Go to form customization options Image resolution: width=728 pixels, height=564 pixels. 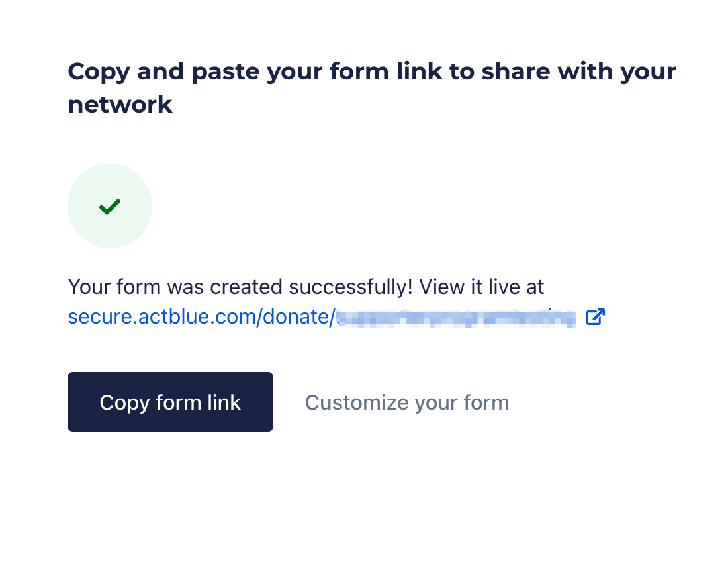(406, 402)
